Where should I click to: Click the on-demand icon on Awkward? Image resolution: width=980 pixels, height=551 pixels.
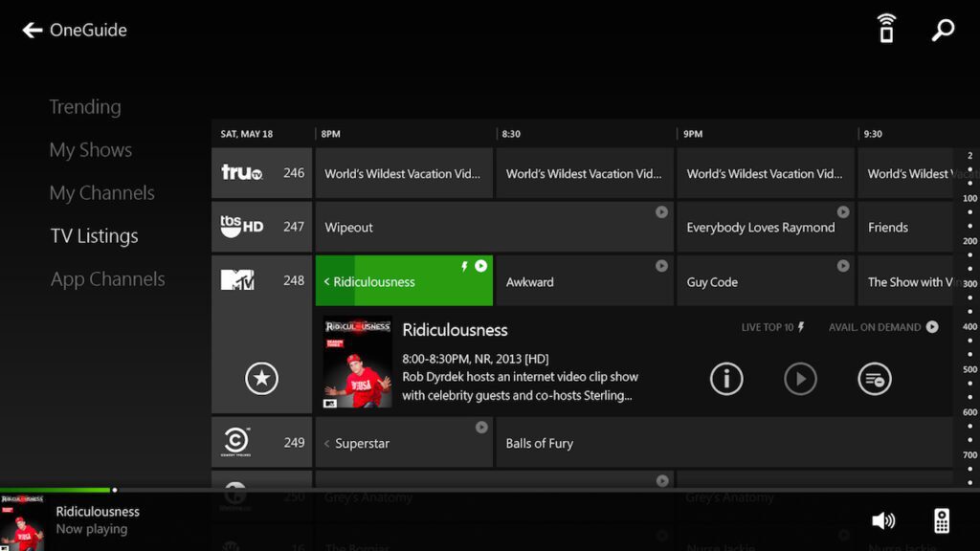click(661, 266)
